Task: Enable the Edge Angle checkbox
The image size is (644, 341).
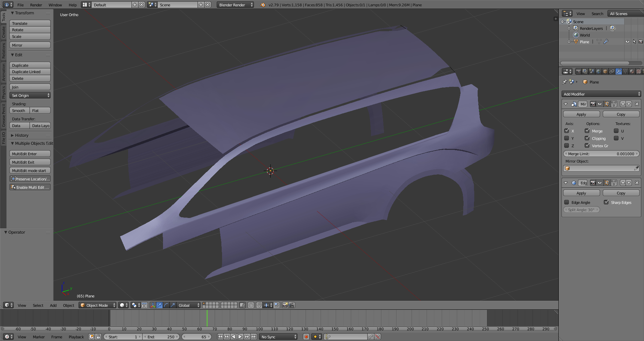Action: [x=567, y=202]
